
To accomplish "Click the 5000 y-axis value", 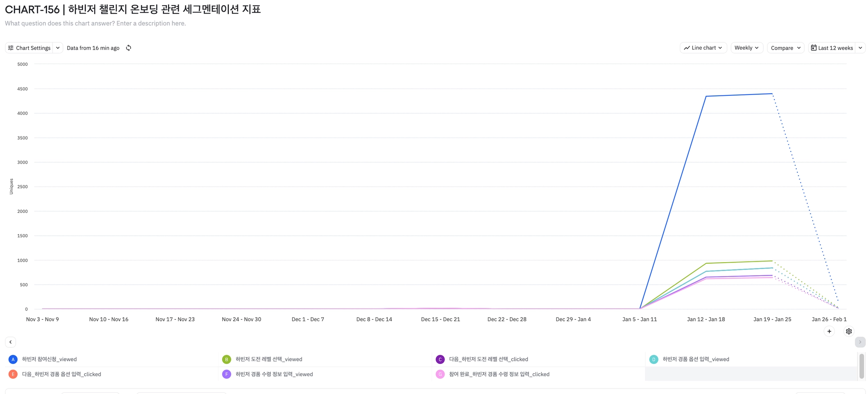I will coord(22,64).
